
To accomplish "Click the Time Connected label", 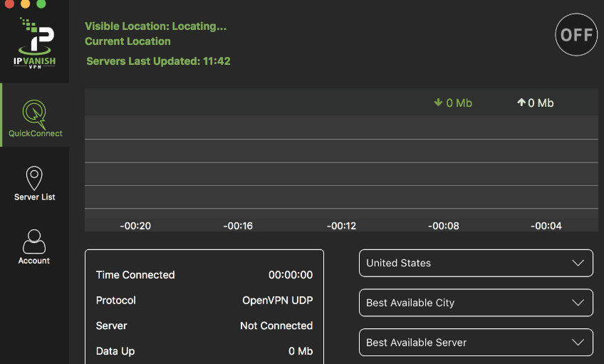I will (135, 275).
